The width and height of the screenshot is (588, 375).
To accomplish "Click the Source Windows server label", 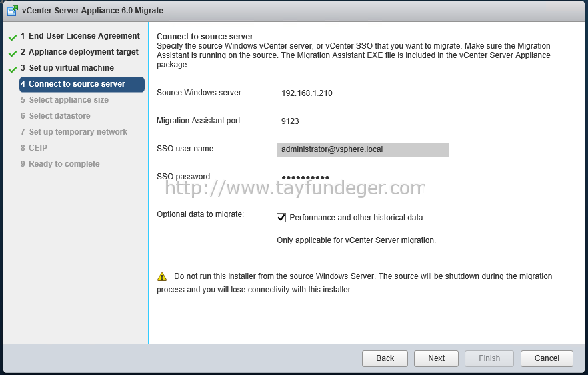I will [200, 93].
